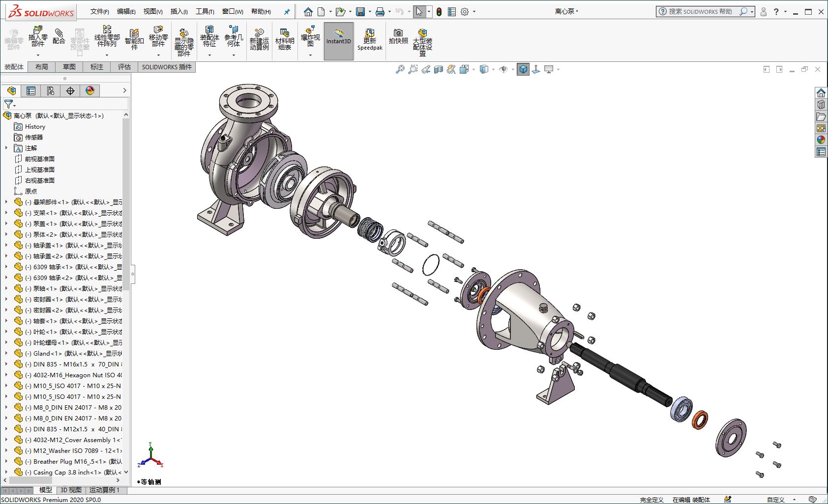This screenshot has height=504, width=828.
Task: Open the ConfigurationManager tab icon
Action: click(x=51, y=90)
